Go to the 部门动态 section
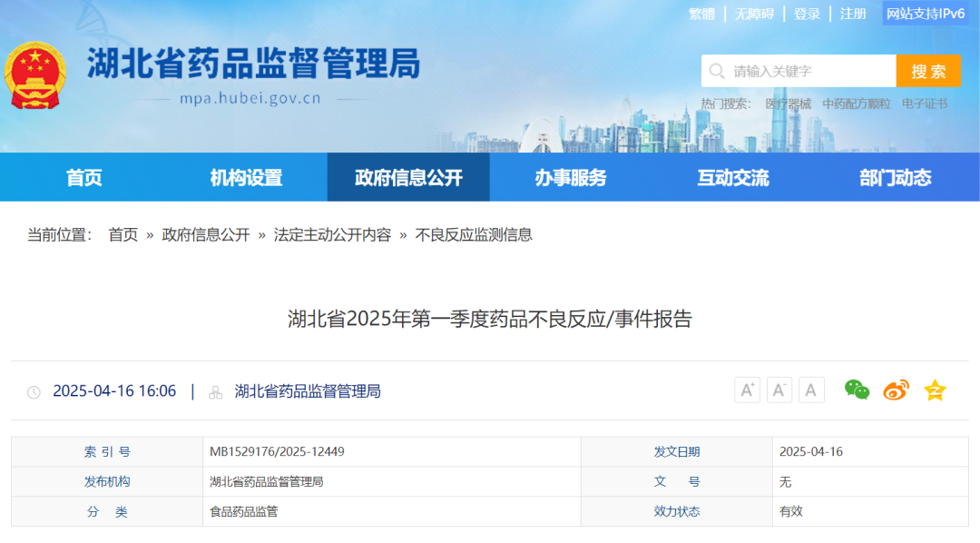 point(894,178)
